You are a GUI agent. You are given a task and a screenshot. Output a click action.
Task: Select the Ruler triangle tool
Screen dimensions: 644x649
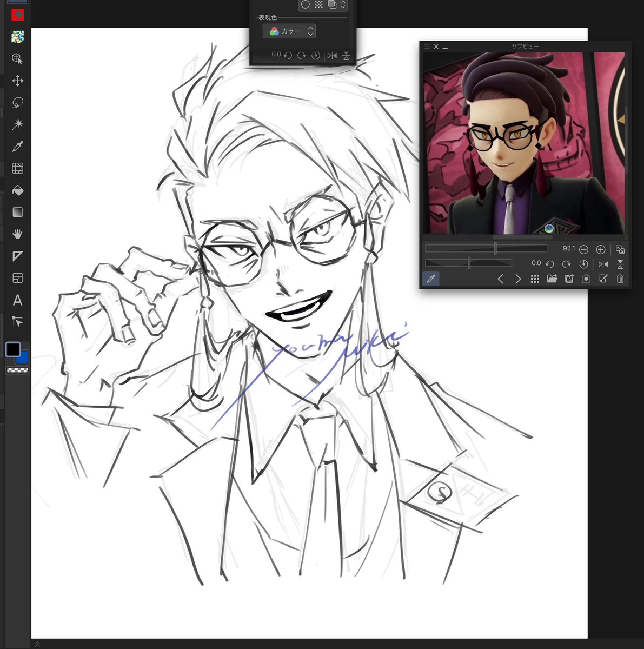[17, 256]
